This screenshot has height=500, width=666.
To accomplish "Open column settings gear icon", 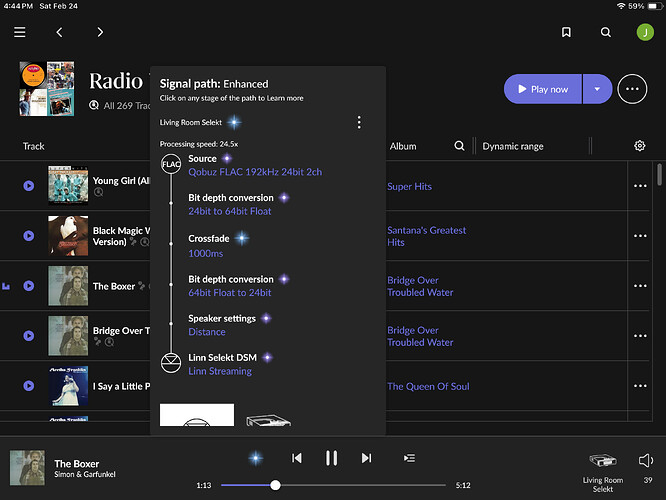I will 640,146.
